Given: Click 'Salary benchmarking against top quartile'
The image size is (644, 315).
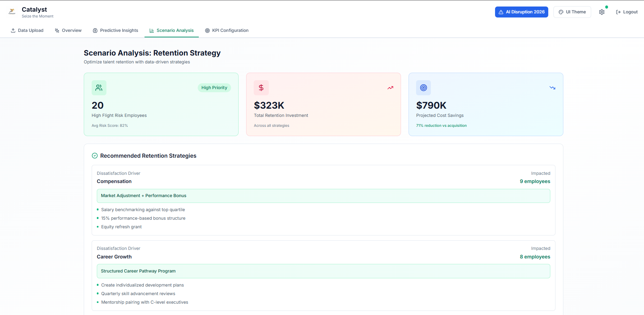Looking at the screenshot, I should pyautogui.click(x=143, y=210).
